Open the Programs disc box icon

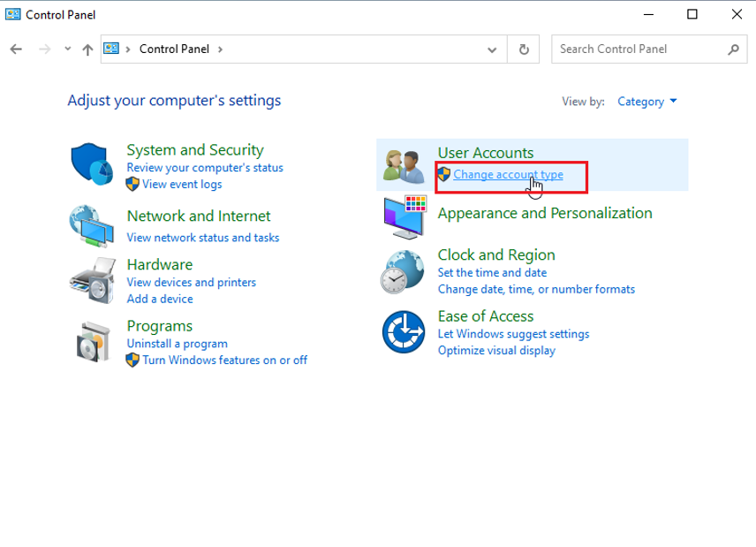pos(91,342)
